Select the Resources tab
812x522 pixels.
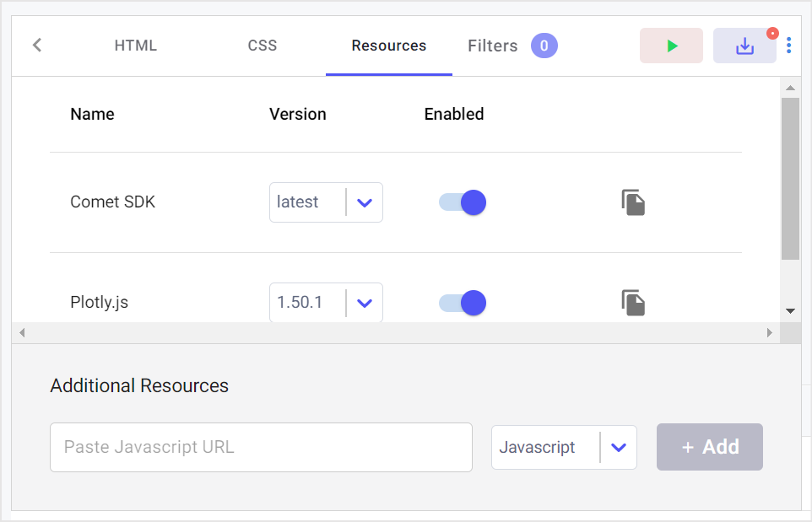coord(389,46)
